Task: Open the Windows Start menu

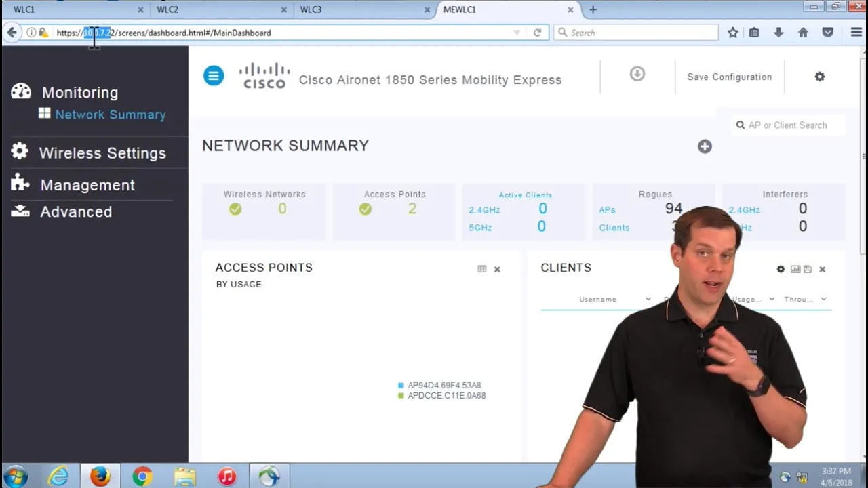Action: [16, 476]
